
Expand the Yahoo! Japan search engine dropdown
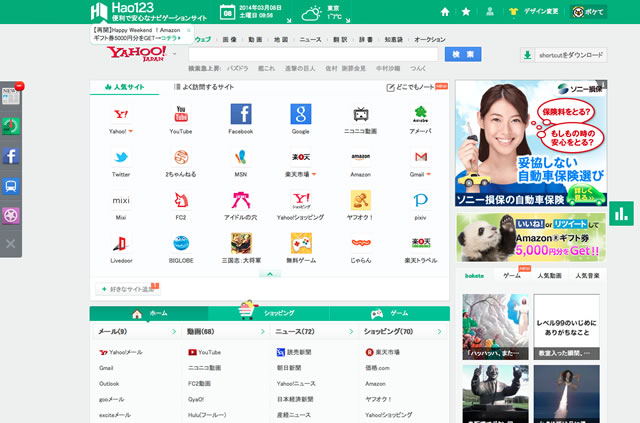[175, 53]
